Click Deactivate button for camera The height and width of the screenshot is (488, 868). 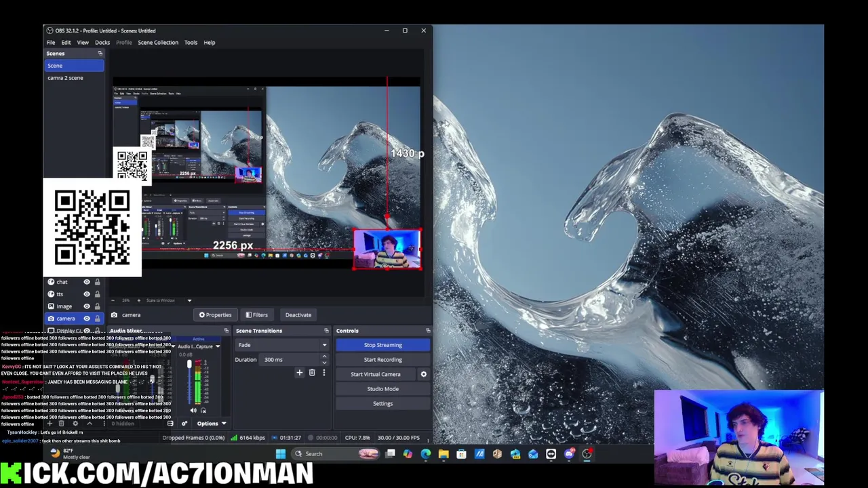[298, 314]
